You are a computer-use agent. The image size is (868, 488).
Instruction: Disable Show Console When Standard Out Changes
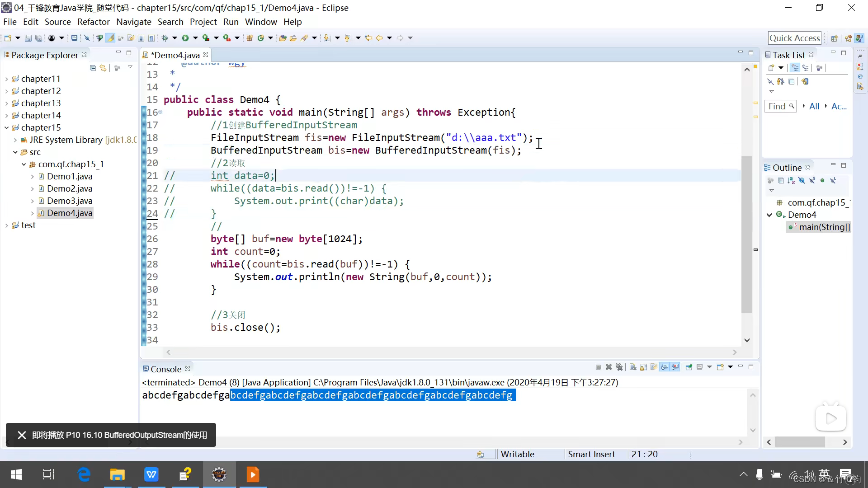pos(665,367)
